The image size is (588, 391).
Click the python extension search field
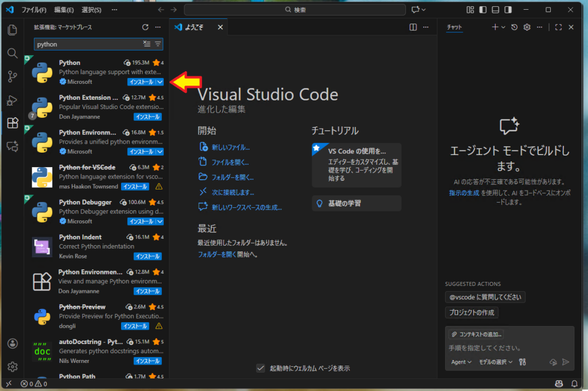coord(86,44)
